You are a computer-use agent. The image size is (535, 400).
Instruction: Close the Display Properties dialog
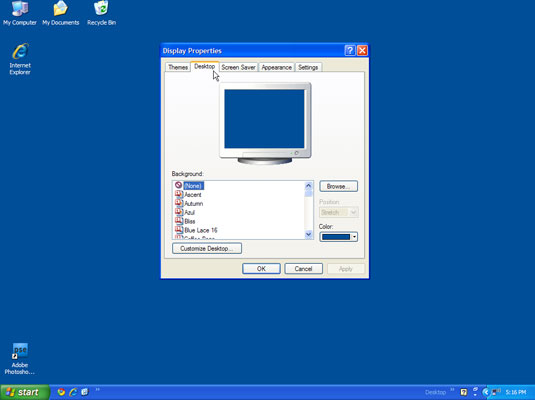click(x=362, y=51)
